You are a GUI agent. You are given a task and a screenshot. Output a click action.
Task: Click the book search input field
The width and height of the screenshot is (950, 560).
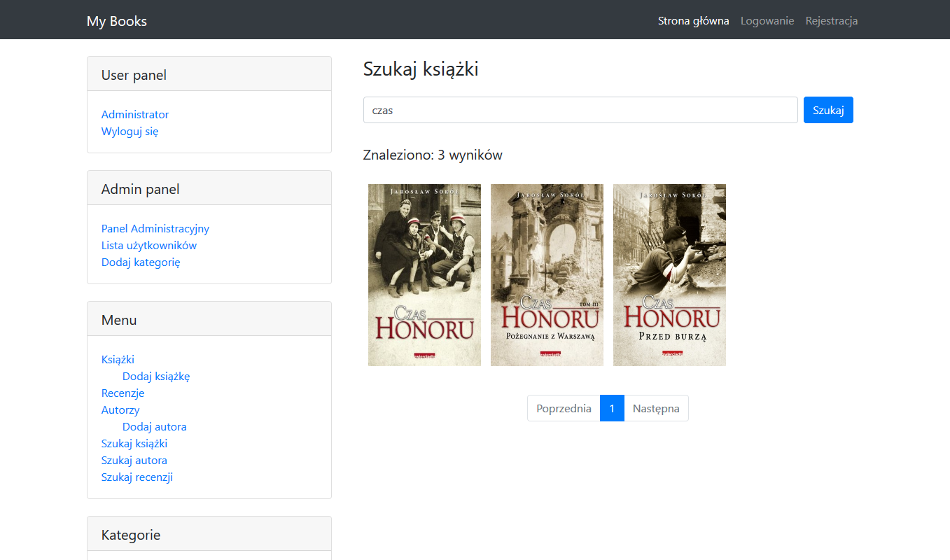point(580,110)
